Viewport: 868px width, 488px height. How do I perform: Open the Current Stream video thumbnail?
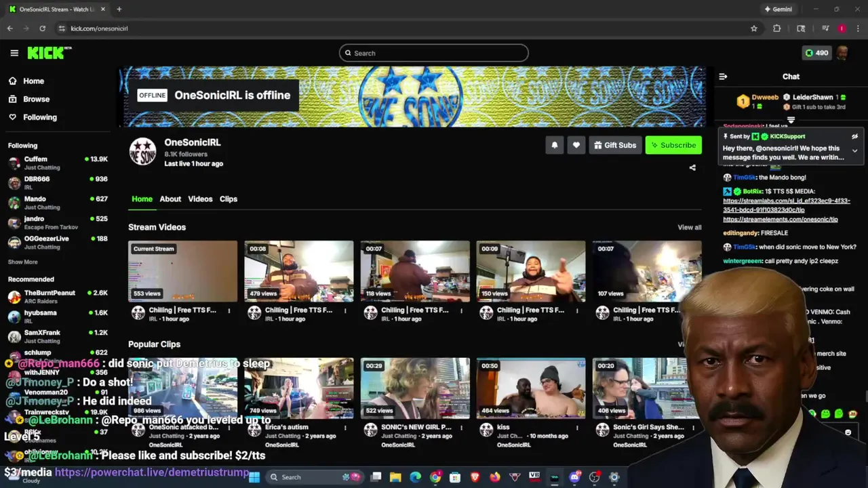click(x=183, y=271)
